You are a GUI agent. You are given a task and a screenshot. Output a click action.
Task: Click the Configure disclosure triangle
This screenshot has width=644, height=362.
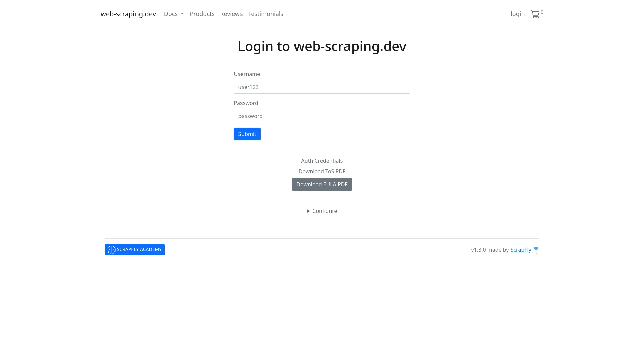[x=308, y=211]
